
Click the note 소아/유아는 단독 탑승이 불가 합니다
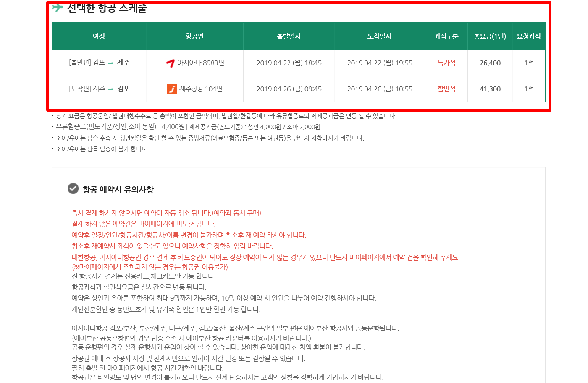[102, 149]
